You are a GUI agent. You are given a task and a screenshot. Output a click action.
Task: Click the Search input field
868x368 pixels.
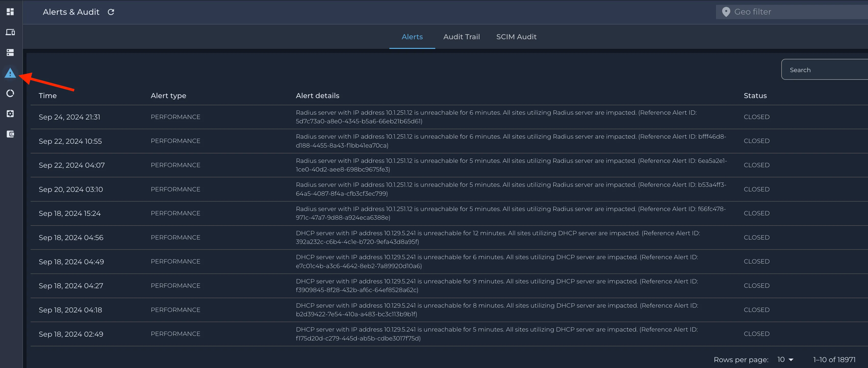[x=825, y=70]
